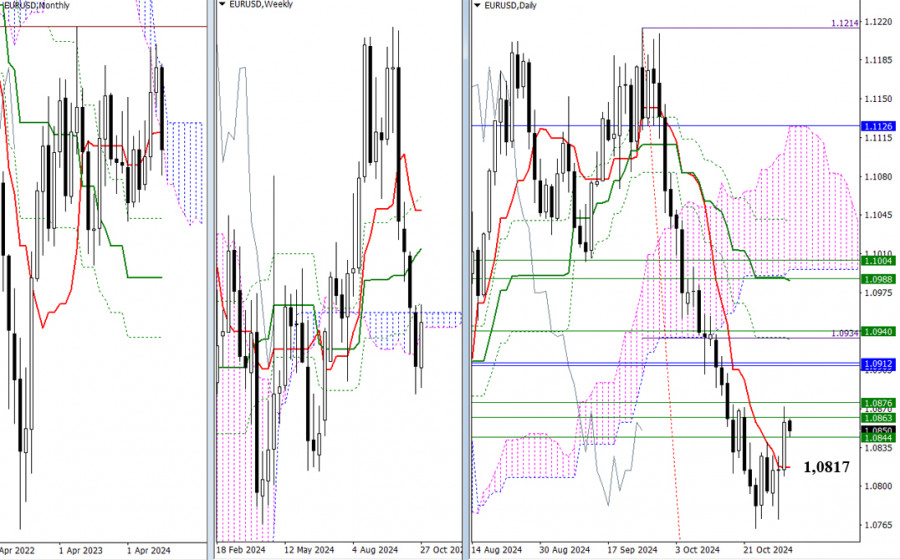Click the 1.1214 purple level label
The height and width of the screenshot is (560, 900).
coord(845,23)
